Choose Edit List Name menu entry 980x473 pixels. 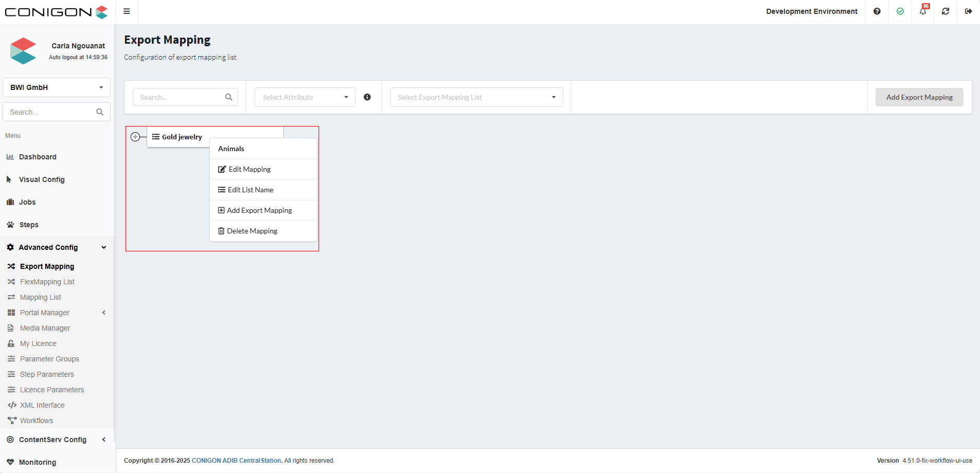point(251,190)
